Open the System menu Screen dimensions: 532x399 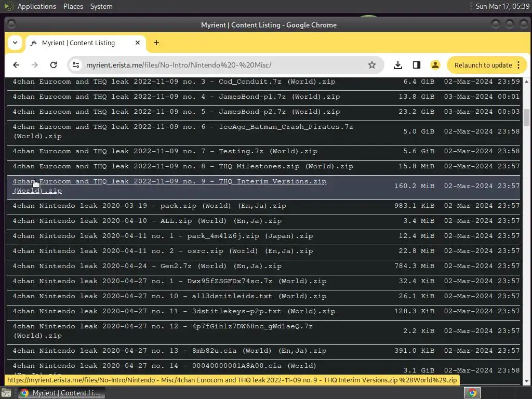click(101, 6)
